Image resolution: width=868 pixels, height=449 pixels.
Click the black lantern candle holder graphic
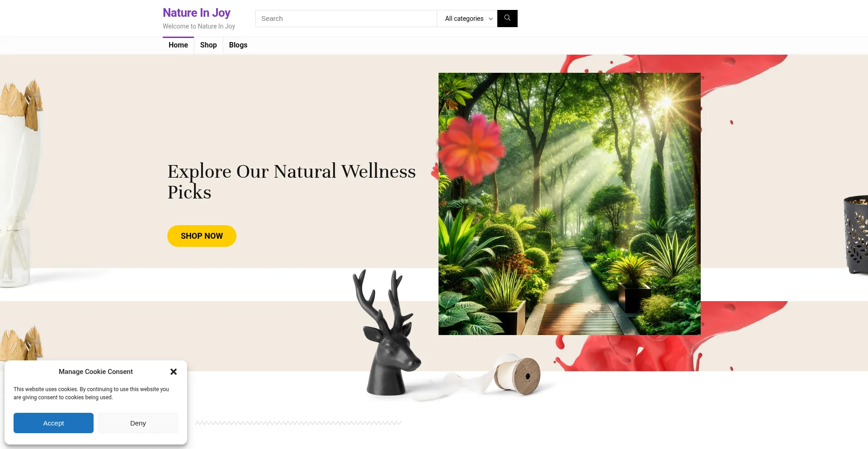click(856, 234)
